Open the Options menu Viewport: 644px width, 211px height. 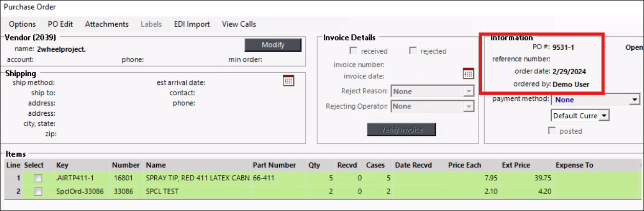[x=23, y=24]
